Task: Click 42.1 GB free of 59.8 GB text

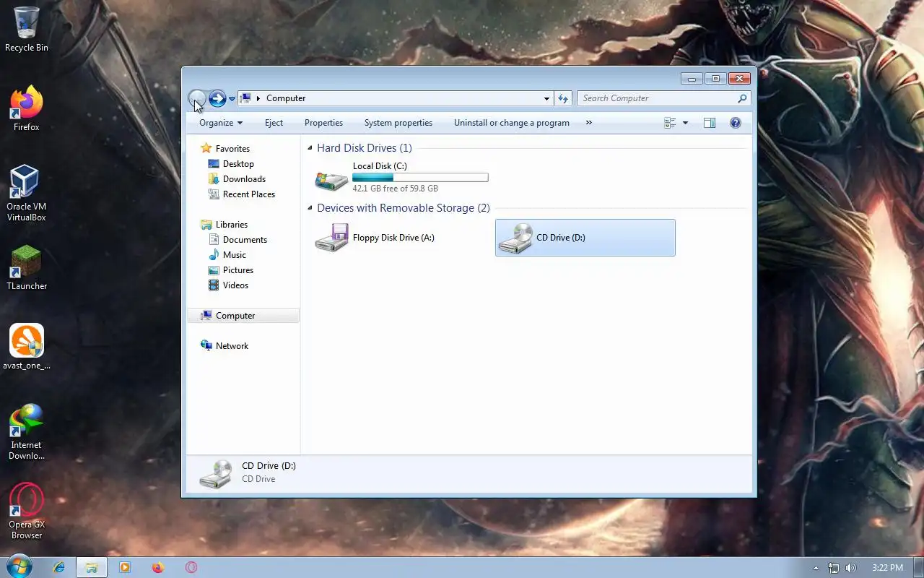Action: pyautogui.click(x=395, y=189)
